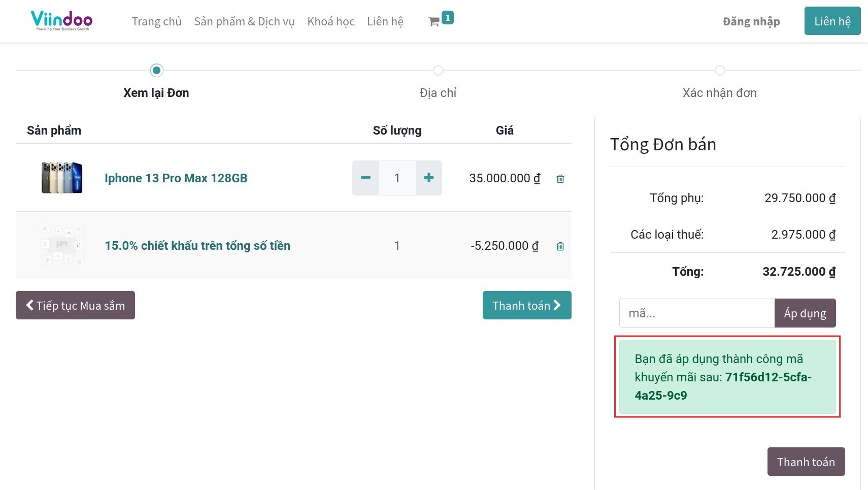Delete the iPhone 13 Pro Max item
Image resolution: width=868 pixels, height=490 pixels.
click(x=560, y=179)
